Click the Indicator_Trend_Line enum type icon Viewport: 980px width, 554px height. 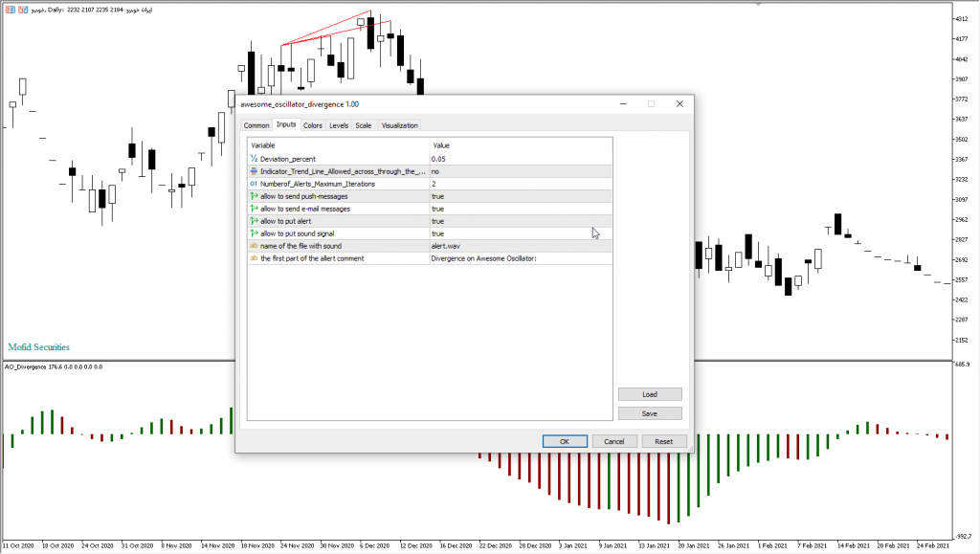254,171
